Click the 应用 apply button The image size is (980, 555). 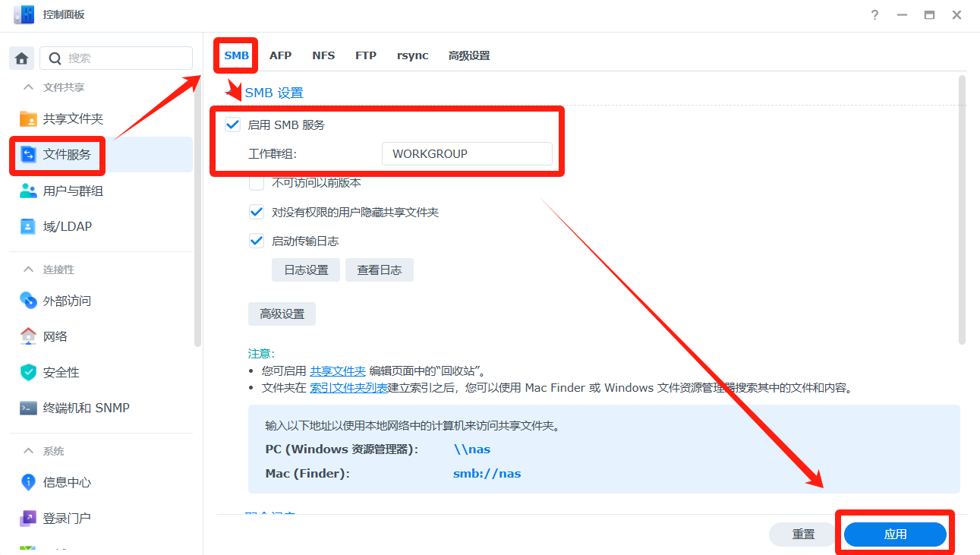click(x=895, y=535)
